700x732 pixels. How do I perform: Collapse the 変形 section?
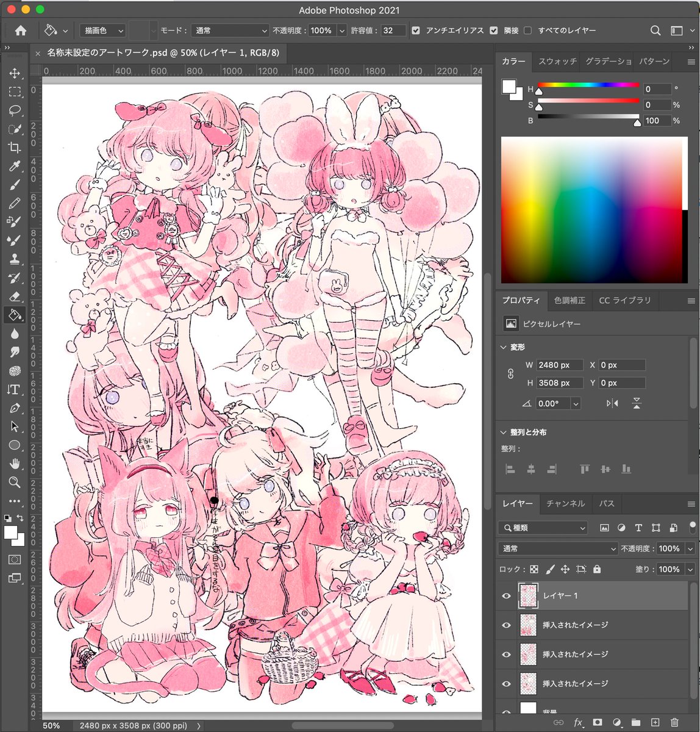click(x=504, y=347)
